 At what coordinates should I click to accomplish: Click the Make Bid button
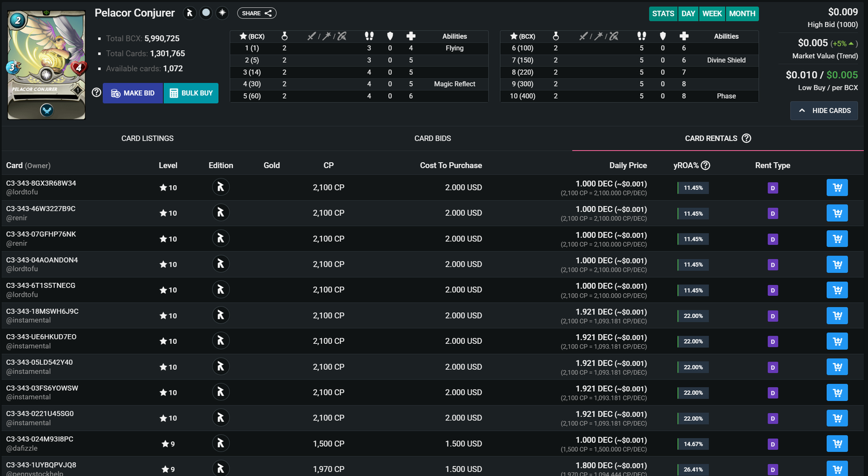[x=133, y=93]
